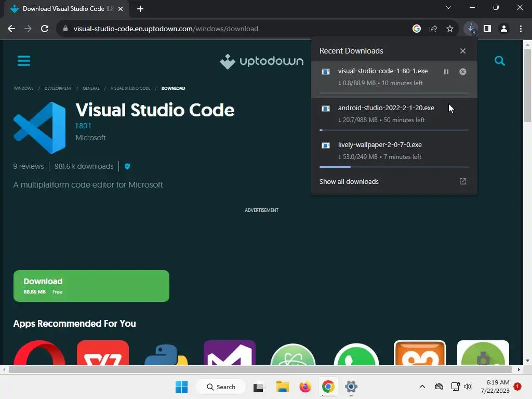532x399 pixels.
Task: Close the Download Visual Studio Code tab
Action: coord(121,9)
